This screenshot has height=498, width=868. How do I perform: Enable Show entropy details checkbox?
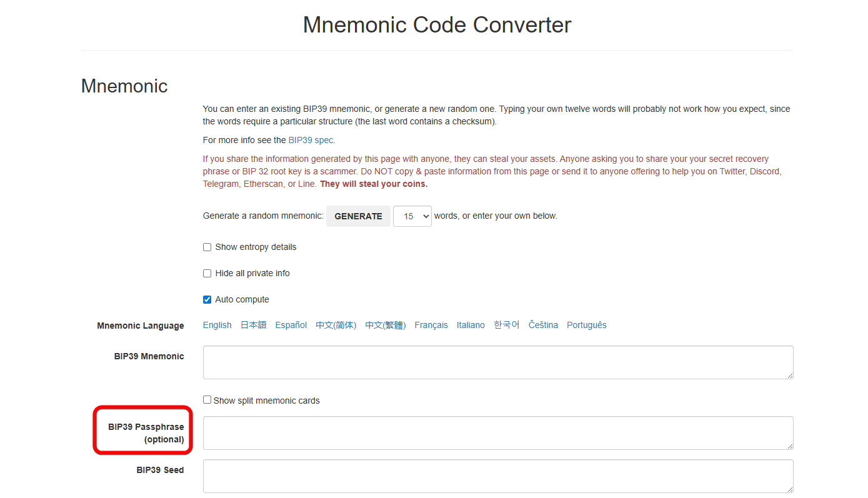[x=207, y=247]
